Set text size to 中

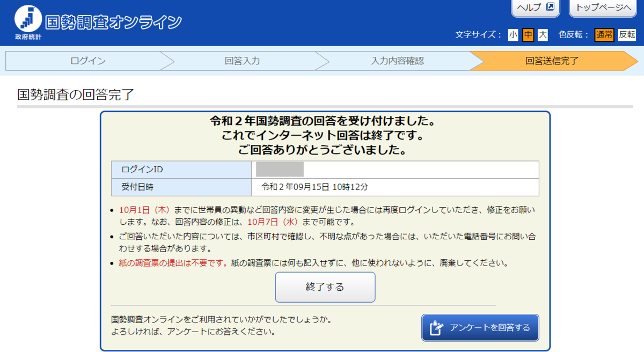point(528,35)
